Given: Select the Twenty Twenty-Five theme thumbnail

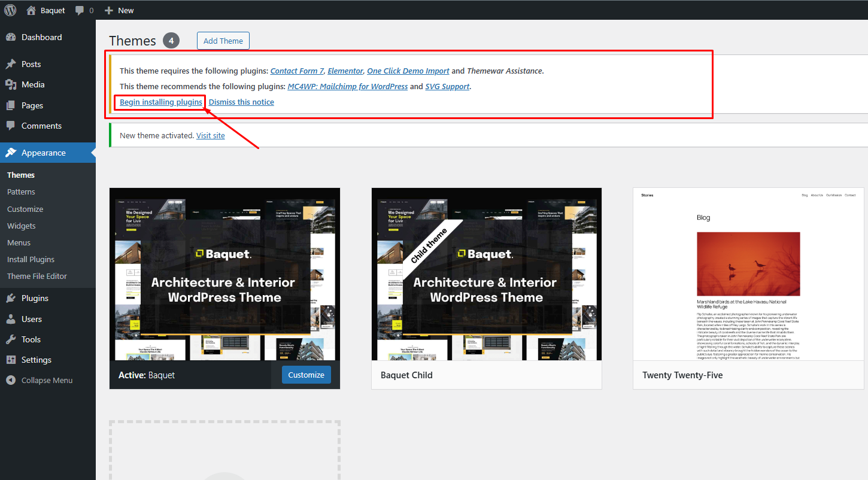Looking at the screenshot, I should 748,274.
